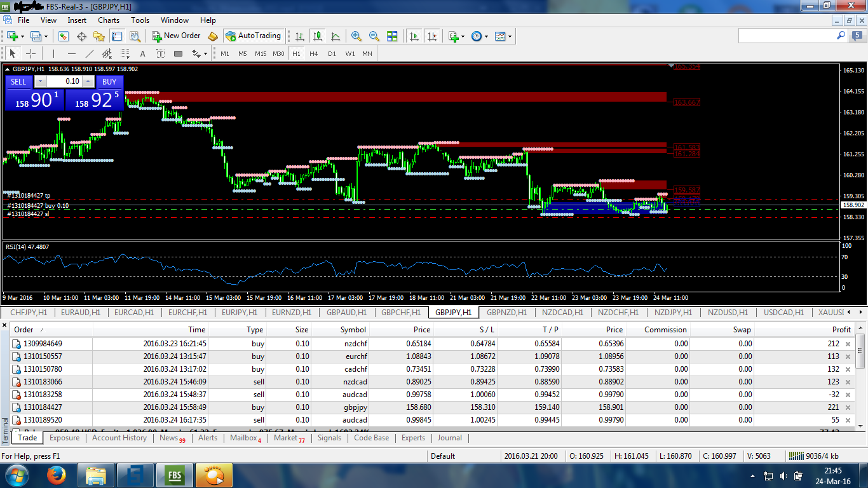Open the Periods clock icon
Viewport: 868px width, 488px height.
(477, 36)
